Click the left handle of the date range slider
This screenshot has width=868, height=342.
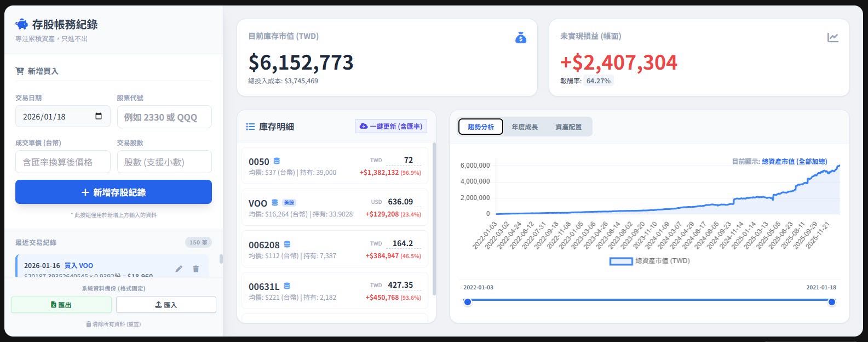click(467, 302)
